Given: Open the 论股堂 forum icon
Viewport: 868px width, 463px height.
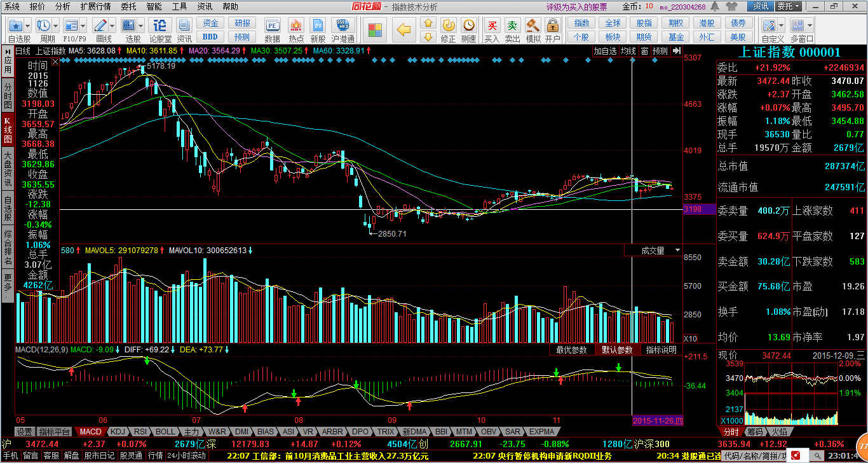Looking at the screenshot, I should 159,25.
